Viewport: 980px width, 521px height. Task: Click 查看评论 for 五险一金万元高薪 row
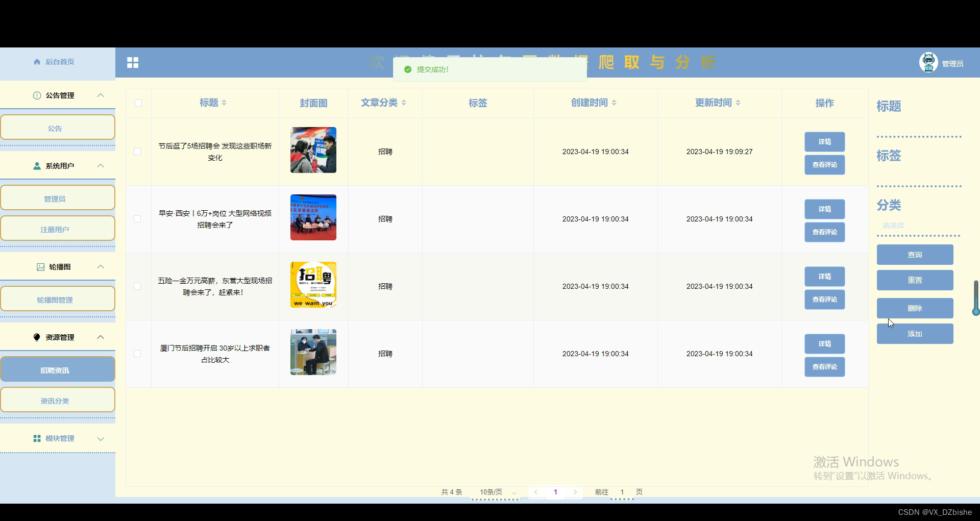pyautogui.click(x=825, y=300)
